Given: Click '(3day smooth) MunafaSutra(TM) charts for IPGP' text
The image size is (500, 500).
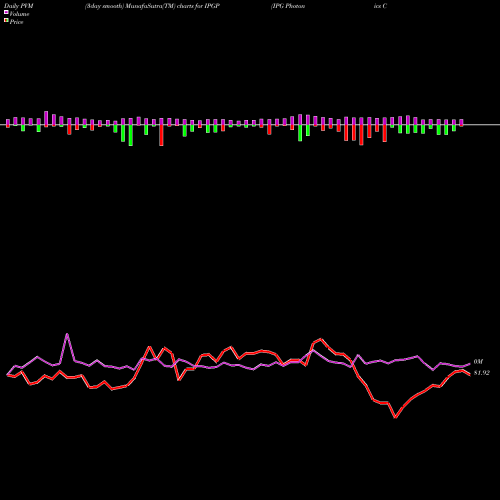Looking at the screenshot, I should tap(152, 6).
